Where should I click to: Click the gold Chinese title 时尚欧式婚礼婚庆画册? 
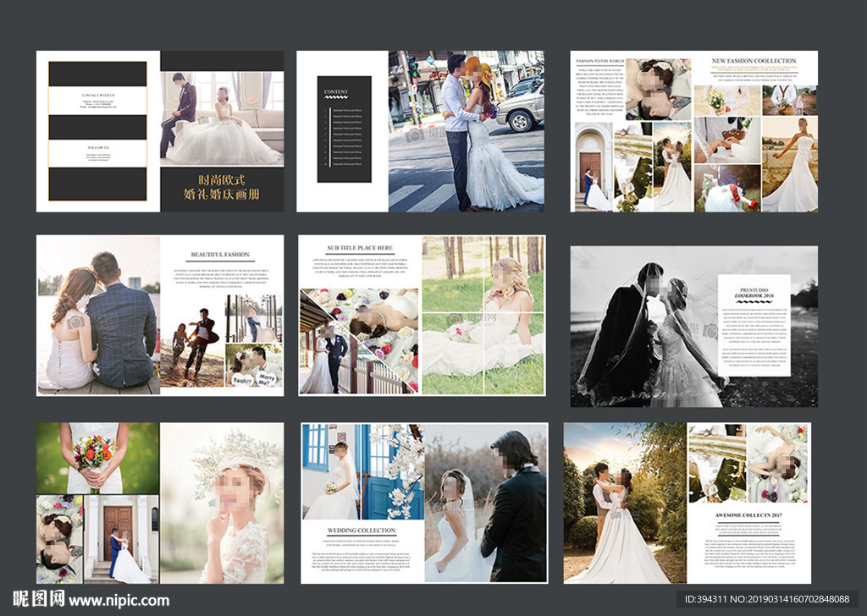[222, 187]
